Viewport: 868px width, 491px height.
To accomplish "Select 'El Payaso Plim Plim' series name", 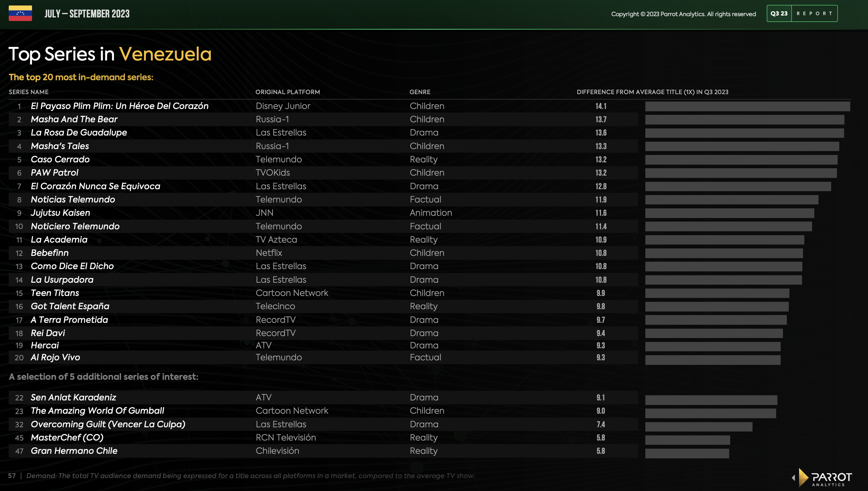I will coord(120,106).
